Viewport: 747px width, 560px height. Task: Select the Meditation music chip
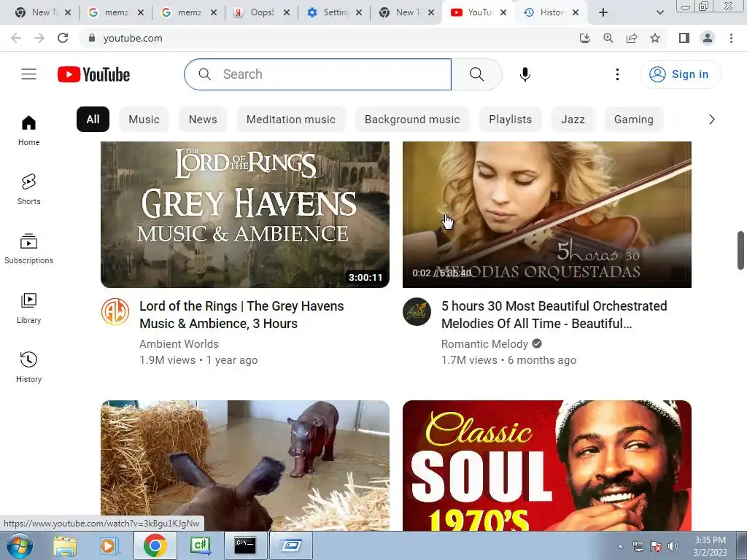(x=291, y=120)
